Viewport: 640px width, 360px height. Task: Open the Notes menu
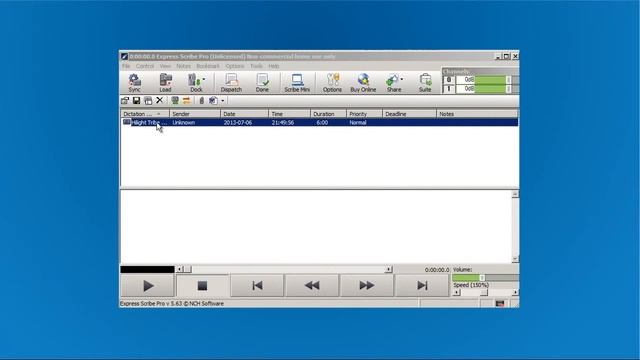[x=183, y=66]
